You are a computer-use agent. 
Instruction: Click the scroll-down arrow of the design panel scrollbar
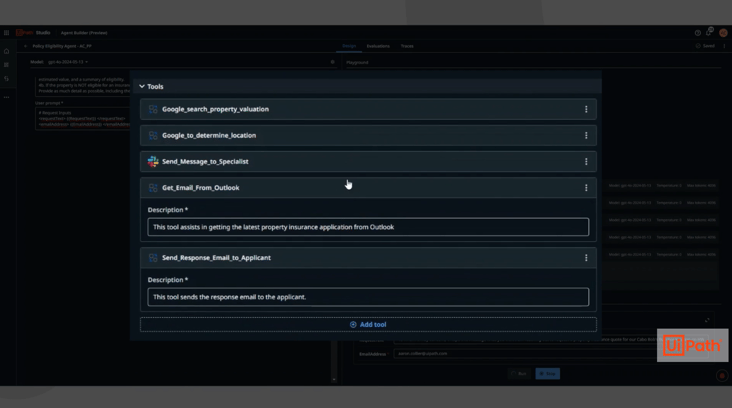(334, 380)
